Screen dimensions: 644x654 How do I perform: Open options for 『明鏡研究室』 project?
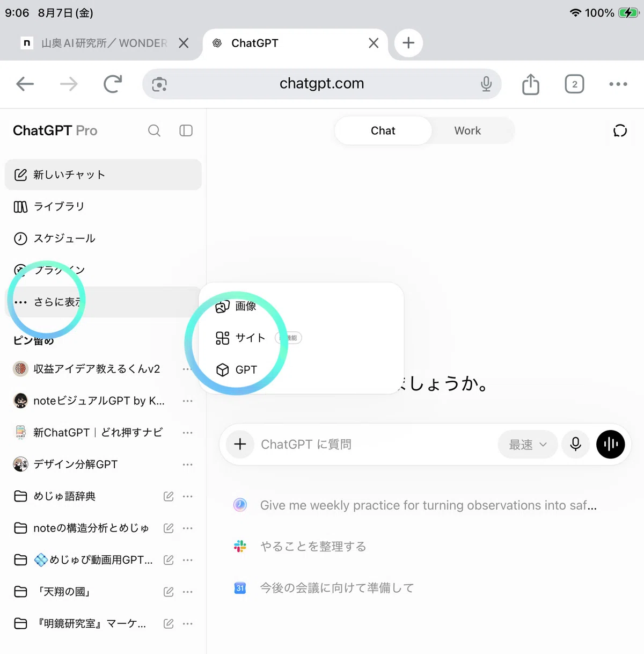pos(187,623)
